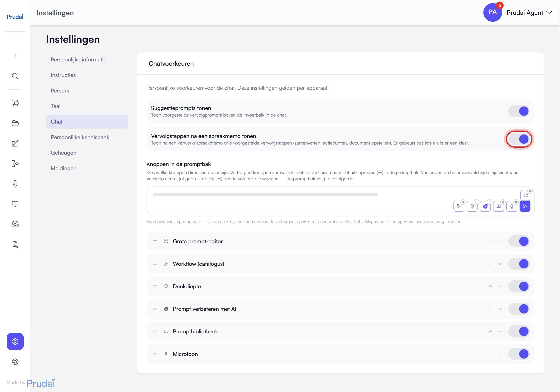Open the search icon in the left sidebar
Image resolution: width=560 pixels, height=392 pixels.
point(15,76)
